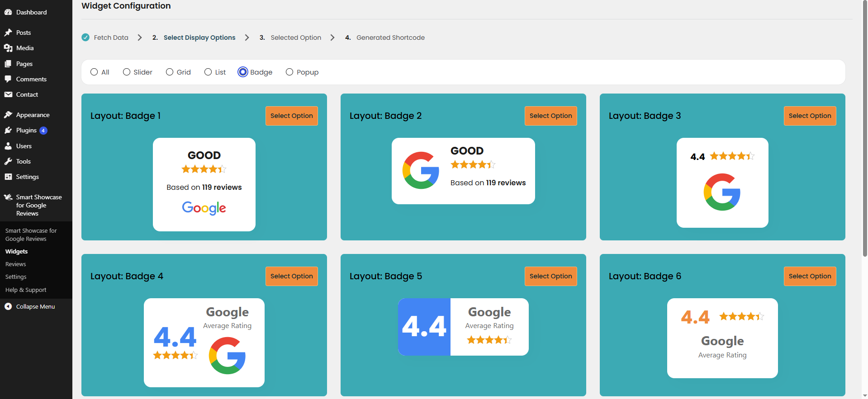Select the List display option radio
Image resolution: width=868 pixels, height=399 pixels.
coord(208,72)
